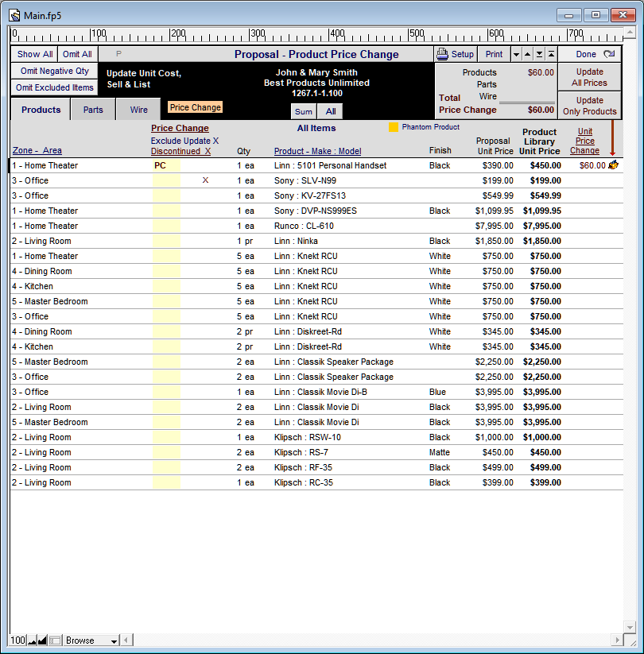
Task: Click the Print button
Action: click(494, 54)
